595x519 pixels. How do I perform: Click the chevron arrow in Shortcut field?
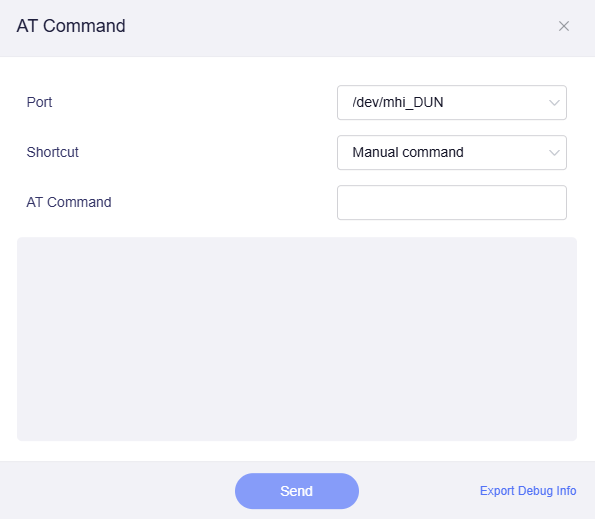tap(554, 153)
